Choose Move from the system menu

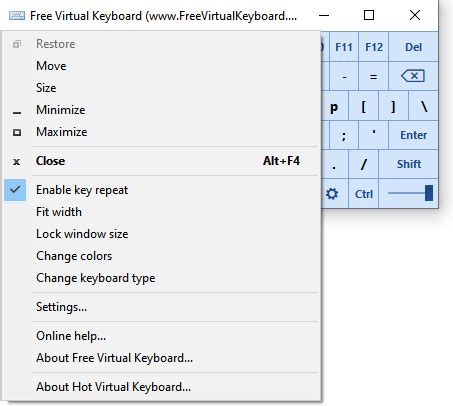[x=161, y=66]
